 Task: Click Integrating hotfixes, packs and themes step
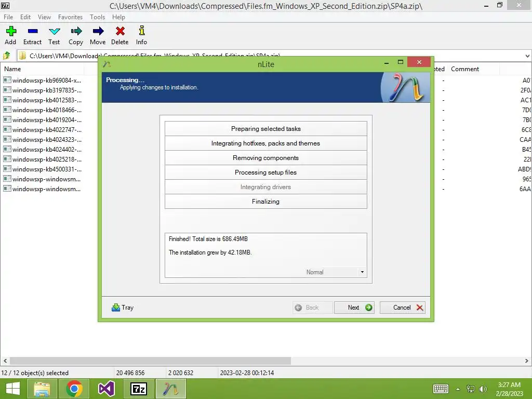click(265, 143)
